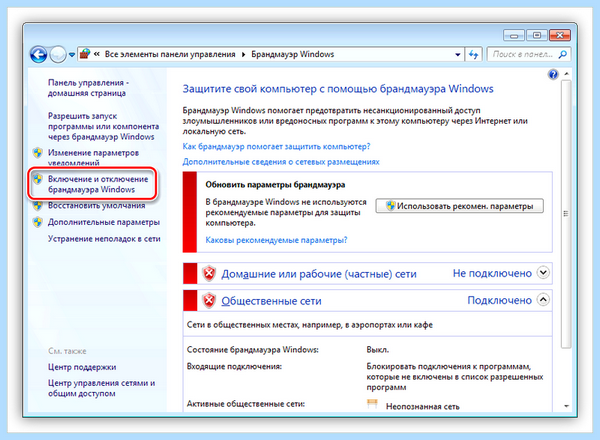
Task: Click the vertical scrollbar down arrow
Action: pos(566,406)
